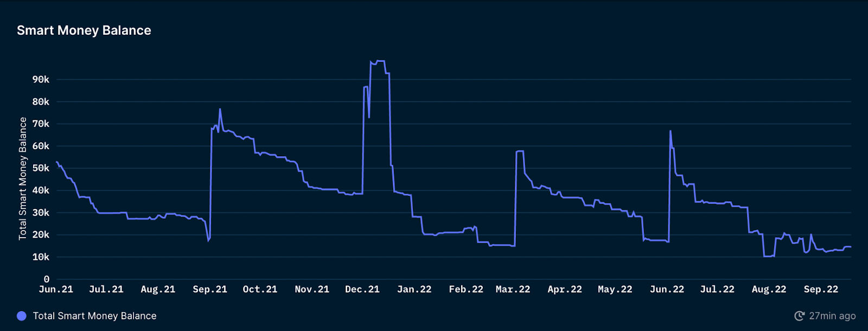
Task: Click the 90k y-axis tick label
Action: click(41, 80)
